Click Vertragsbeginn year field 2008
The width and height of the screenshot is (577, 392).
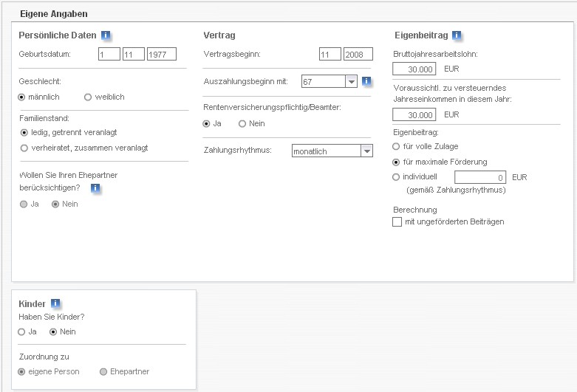pyautogui.click(x=358, y=54)
